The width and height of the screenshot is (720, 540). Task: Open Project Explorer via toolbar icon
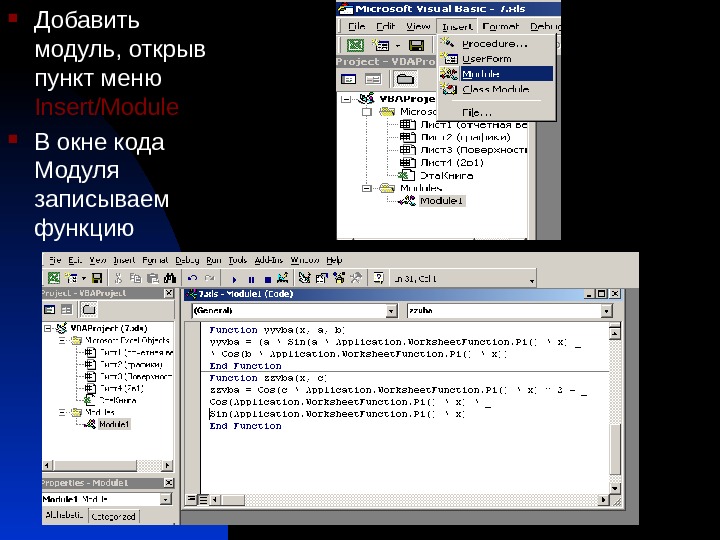click(304, 278)
